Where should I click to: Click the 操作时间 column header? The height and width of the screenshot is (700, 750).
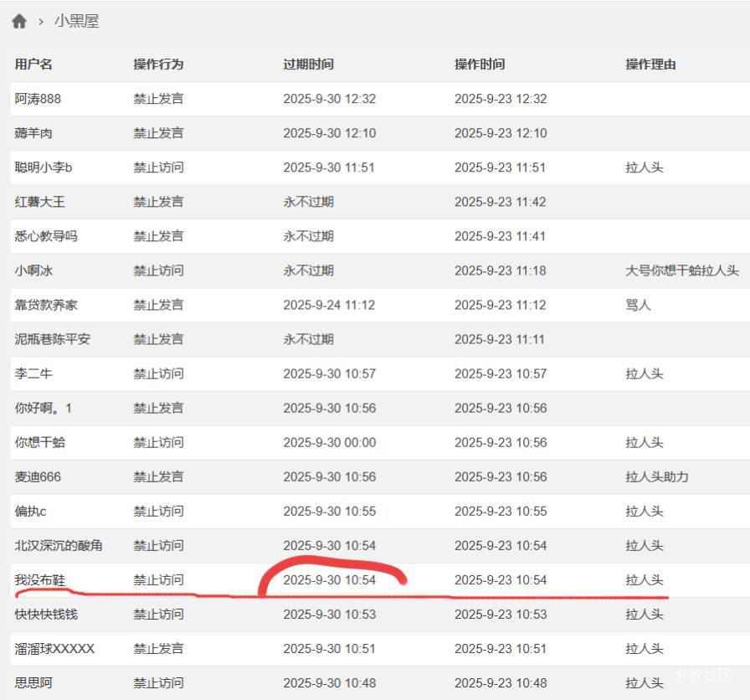click(480, 64)
